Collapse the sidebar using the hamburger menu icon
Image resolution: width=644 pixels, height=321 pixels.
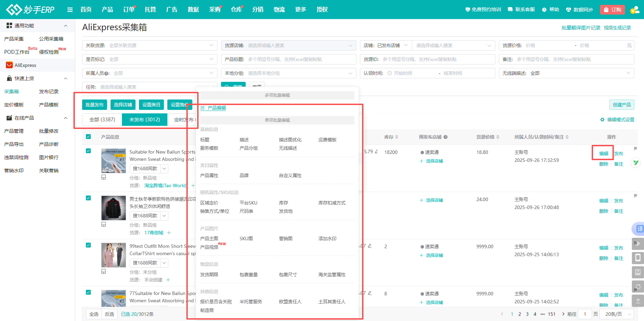coord(70,10)
